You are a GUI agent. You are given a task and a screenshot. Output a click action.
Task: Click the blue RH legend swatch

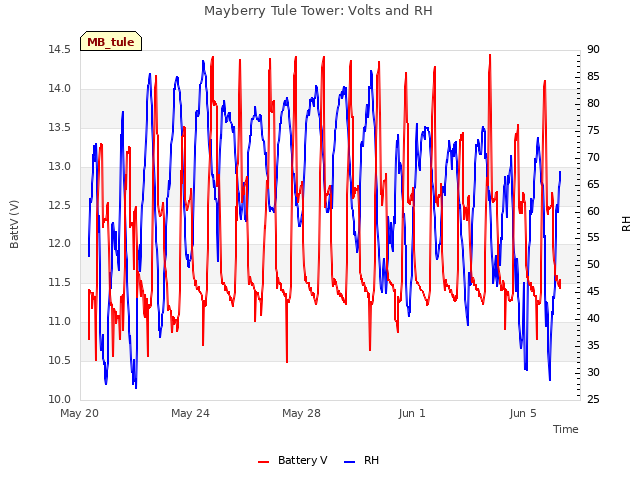pyautogui.click(x=350, y=462)
